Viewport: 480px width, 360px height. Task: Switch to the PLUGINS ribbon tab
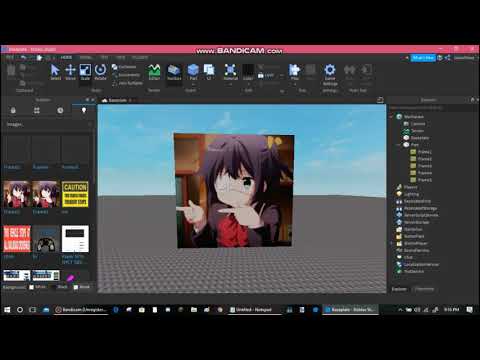pyautogui.click(x=140, y=57)
